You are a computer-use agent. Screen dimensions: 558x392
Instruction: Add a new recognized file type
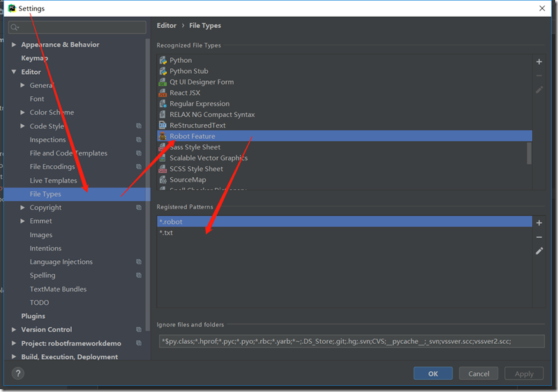click(539, 61)
